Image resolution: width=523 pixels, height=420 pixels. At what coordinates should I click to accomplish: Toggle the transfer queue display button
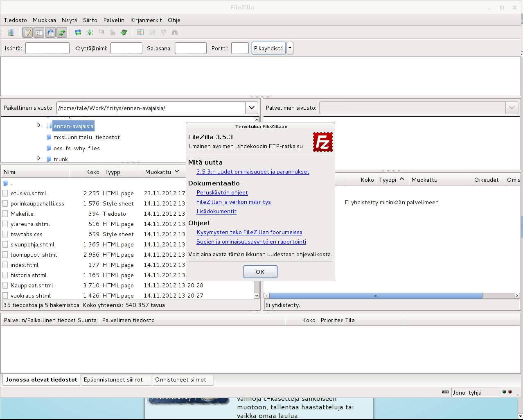[x=62, y=32]
